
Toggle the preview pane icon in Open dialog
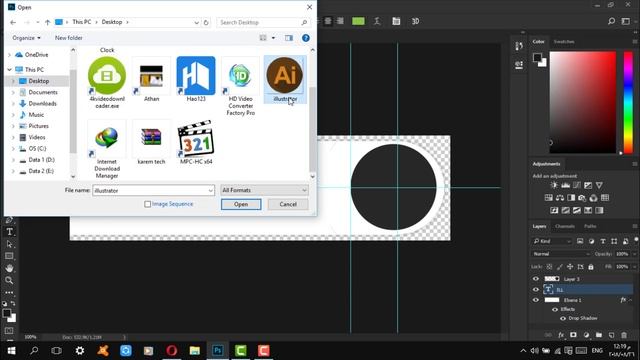(x=289, y=38)
